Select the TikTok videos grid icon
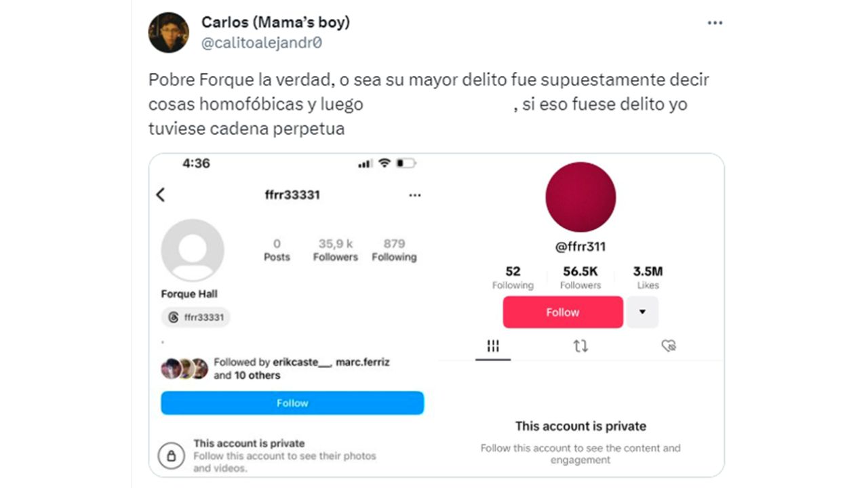868x488 pixels. (492, 346)
